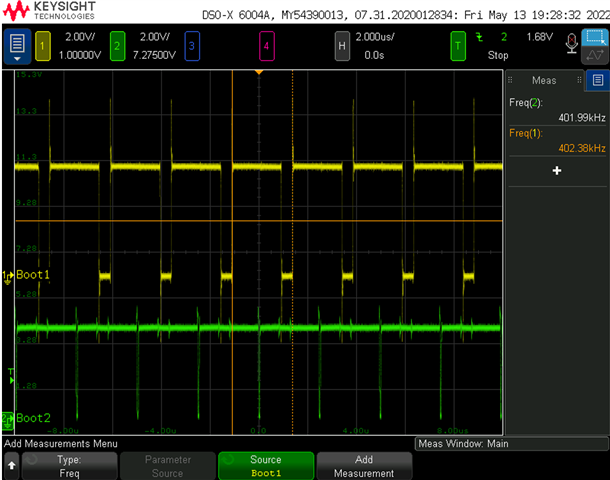The width and height of the screenshot is (610, 480).
Task: Toggle channel 2 green button
Action: coord(117,46)
